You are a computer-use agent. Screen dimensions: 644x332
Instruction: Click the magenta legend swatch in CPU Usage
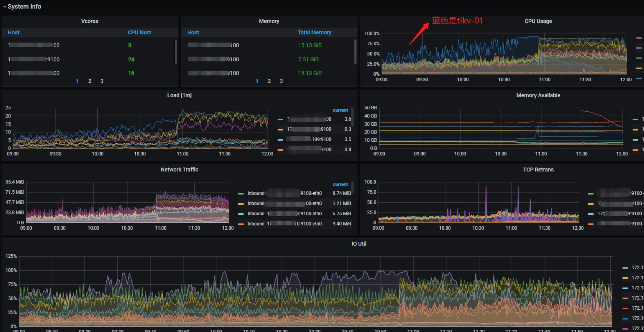(639, 38)
